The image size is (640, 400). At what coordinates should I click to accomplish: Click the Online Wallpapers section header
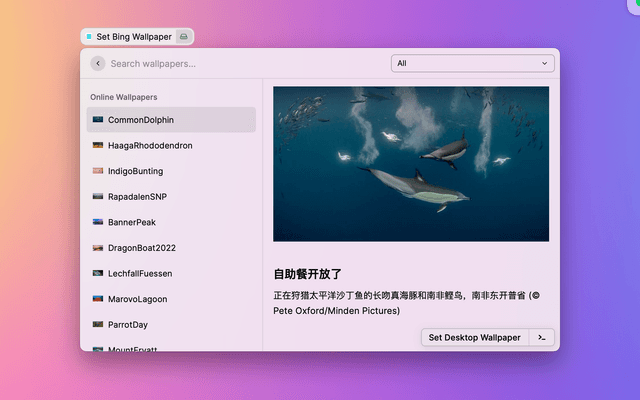124,97
